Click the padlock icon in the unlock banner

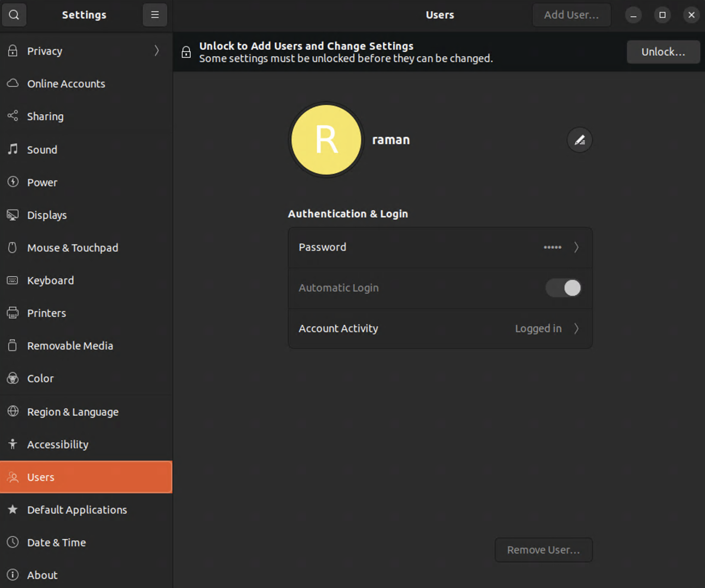(x=186, y=52)
